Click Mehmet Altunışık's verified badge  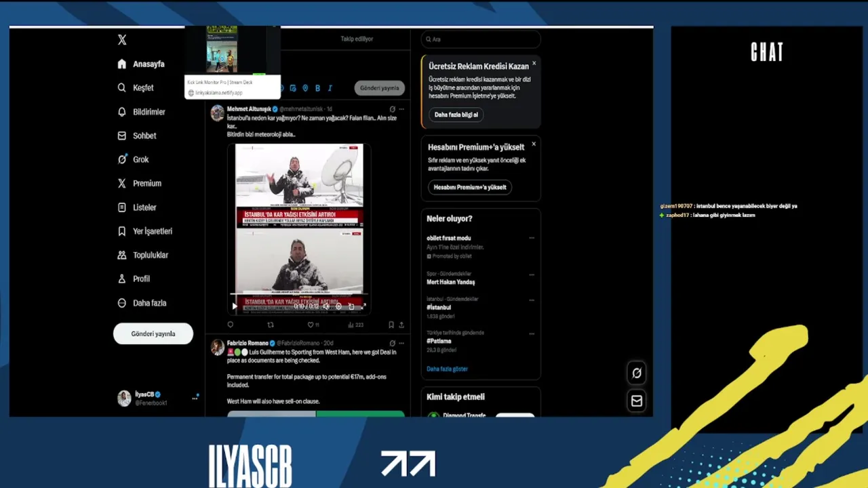(x=275, y=109)
